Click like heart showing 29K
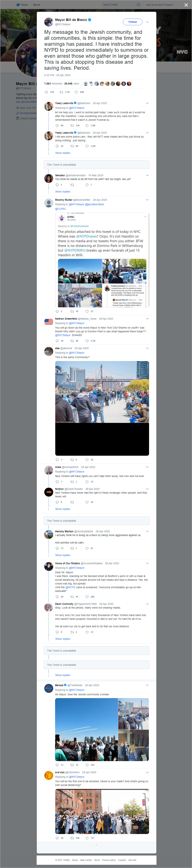This screenshot has width=192, height=868. point(76,92)
